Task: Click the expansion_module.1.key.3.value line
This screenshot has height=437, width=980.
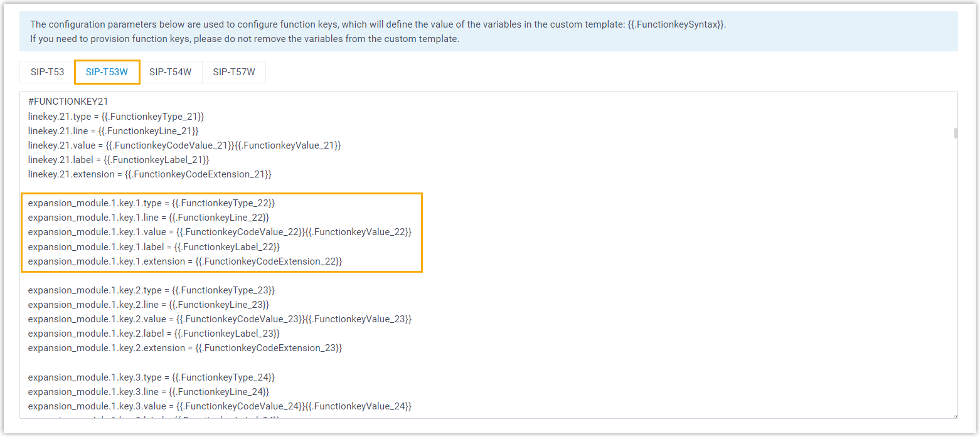Action: (x=220, y=406)
